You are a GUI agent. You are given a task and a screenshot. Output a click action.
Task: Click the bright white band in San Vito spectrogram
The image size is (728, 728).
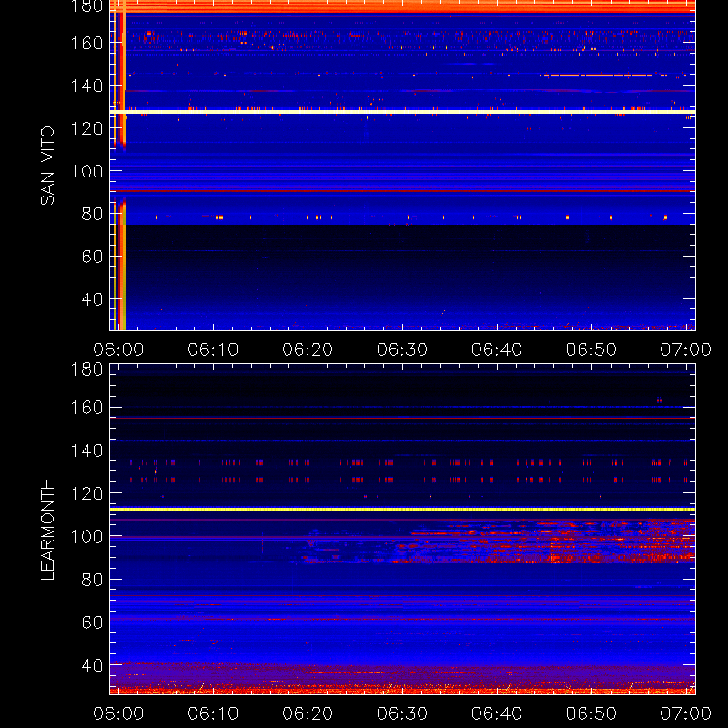[402, 112]
